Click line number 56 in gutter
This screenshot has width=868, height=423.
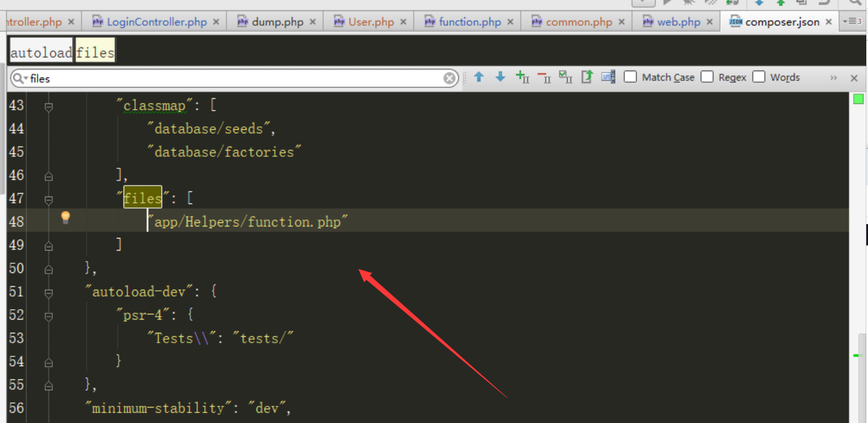(x=17, y=408)
